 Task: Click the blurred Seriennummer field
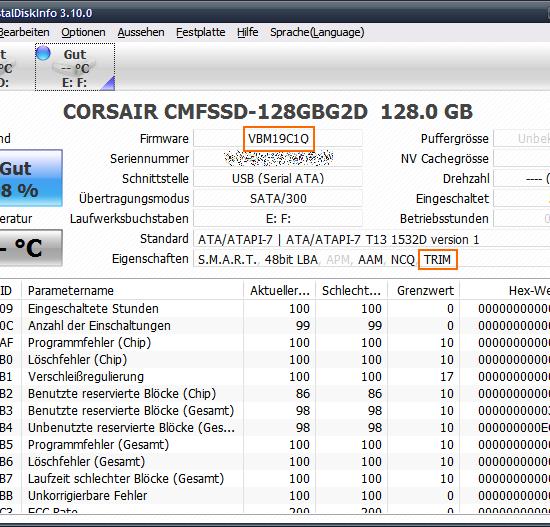click(x=278, y=159)
